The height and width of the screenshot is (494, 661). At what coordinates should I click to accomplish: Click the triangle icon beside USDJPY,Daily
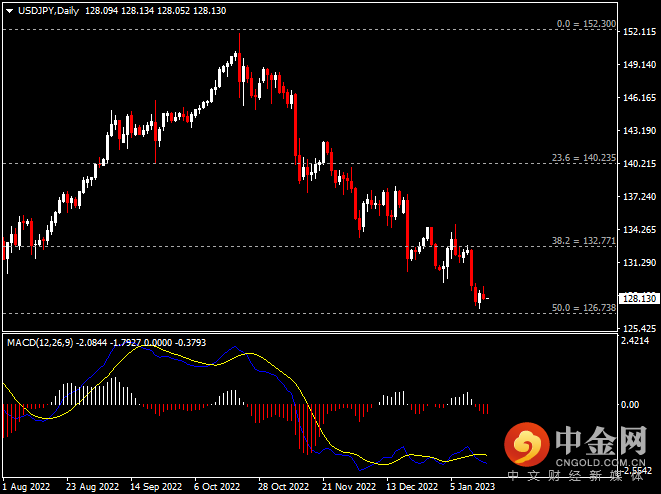point(9,11)
